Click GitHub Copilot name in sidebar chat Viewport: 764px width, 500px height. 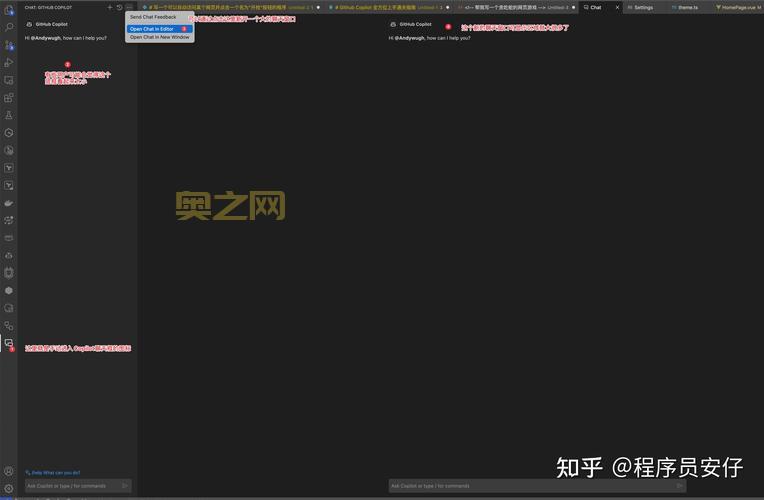(52, 24)
